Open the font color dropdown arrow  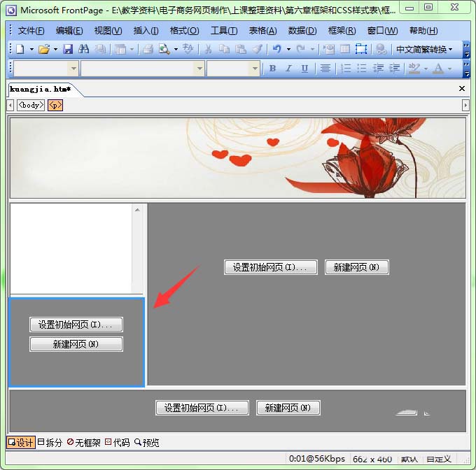click(x=449, y=69)
